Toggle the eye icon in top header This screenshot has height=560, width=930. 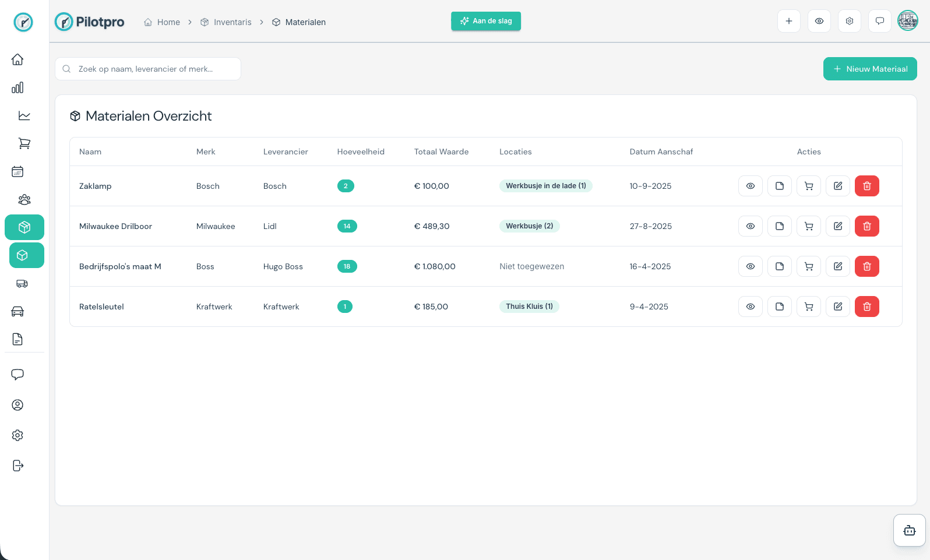coord(819,22)
